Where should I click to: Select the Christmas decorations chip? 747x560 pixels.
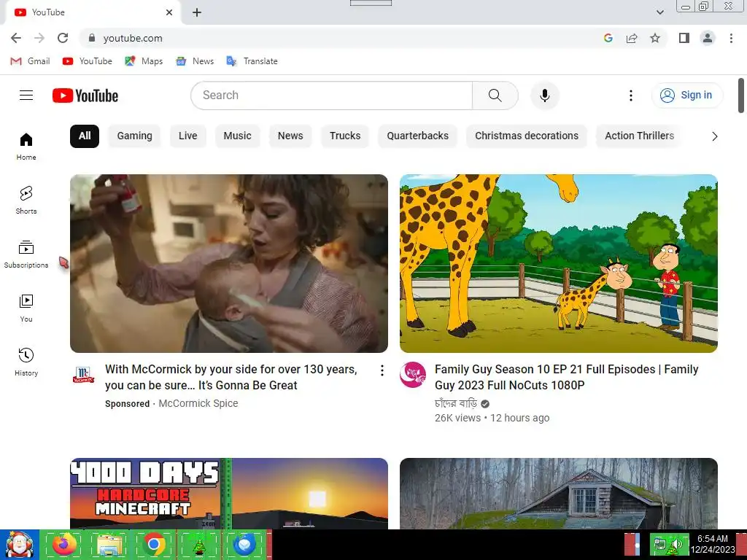click(x=527, y=136)
